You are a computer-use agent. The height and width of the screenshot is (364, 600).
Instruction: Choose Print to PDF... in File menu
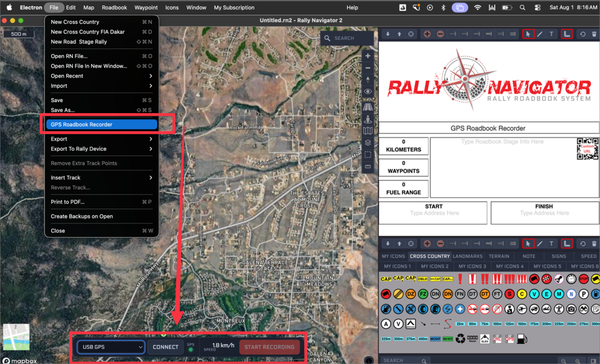click(x=102, y=201)
